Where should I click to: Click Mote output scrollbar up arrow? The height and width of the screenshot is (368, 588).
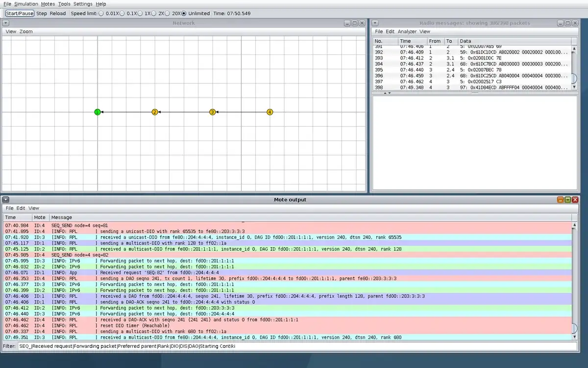574,224
